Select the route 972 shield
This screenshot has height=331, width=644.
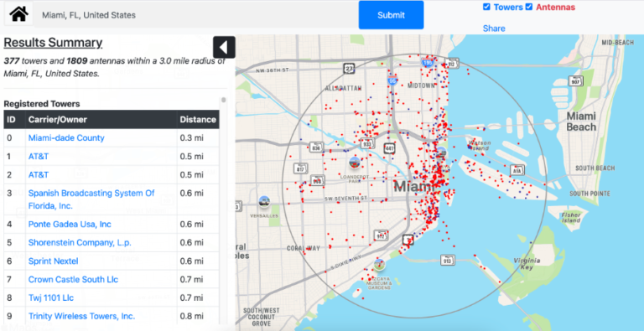coord(382,235)
